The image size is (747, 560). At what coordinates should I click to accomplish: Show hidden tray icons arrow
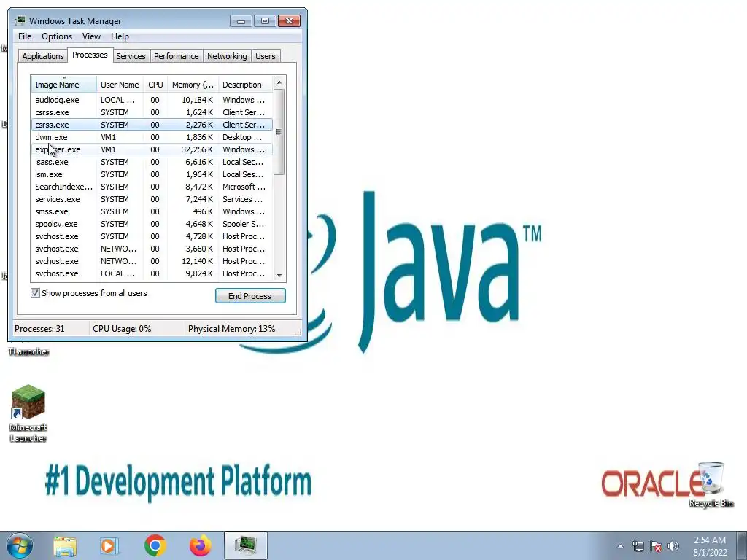tap(620, 546)
